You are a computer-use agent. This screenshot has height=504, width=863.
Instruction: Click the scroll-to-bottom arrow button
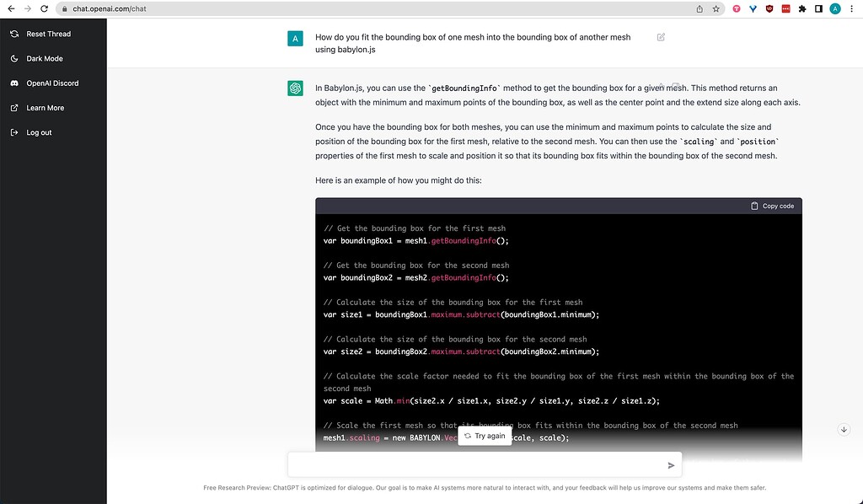(844, 430)
